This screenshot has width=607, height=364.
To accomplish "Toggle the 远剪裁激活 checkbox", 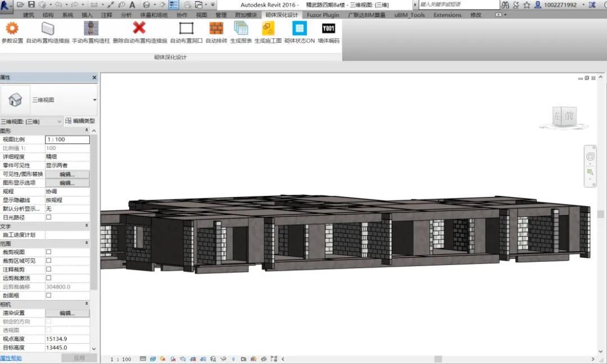I will (49, 277).
